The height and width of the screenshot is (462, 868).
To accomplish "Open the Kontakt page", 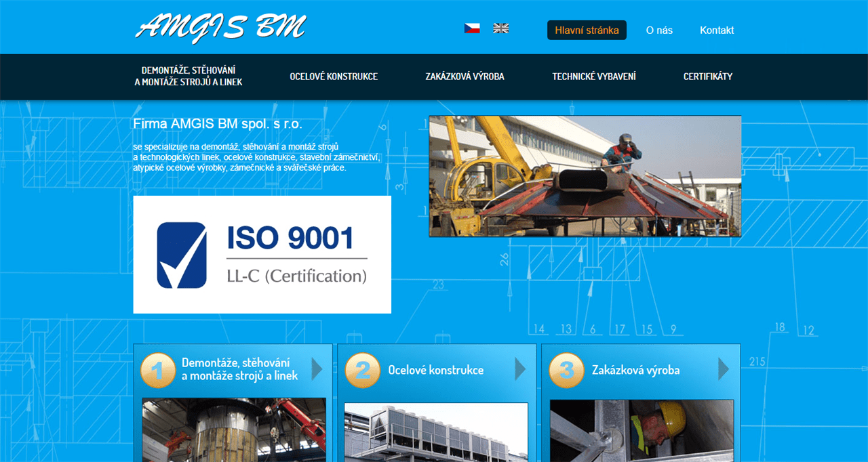I will tap(717, 30).
